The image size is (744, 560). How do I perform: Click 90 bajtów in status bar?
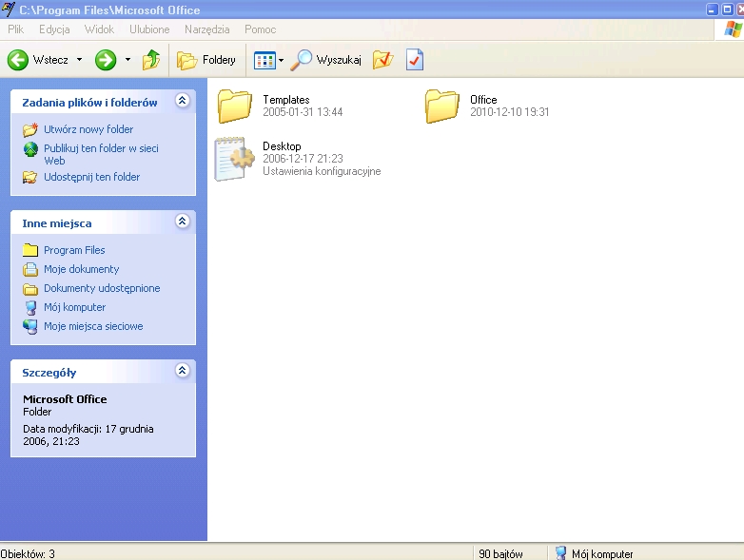[x=500, y=554]
